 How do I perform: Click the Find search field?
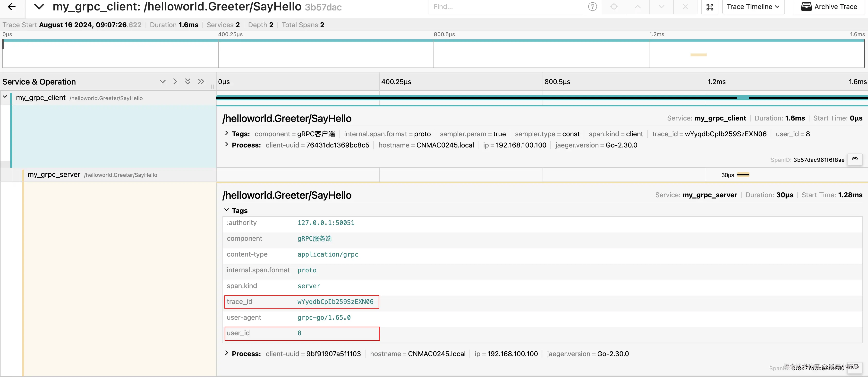pyautogui.click(x=505, y=7)
